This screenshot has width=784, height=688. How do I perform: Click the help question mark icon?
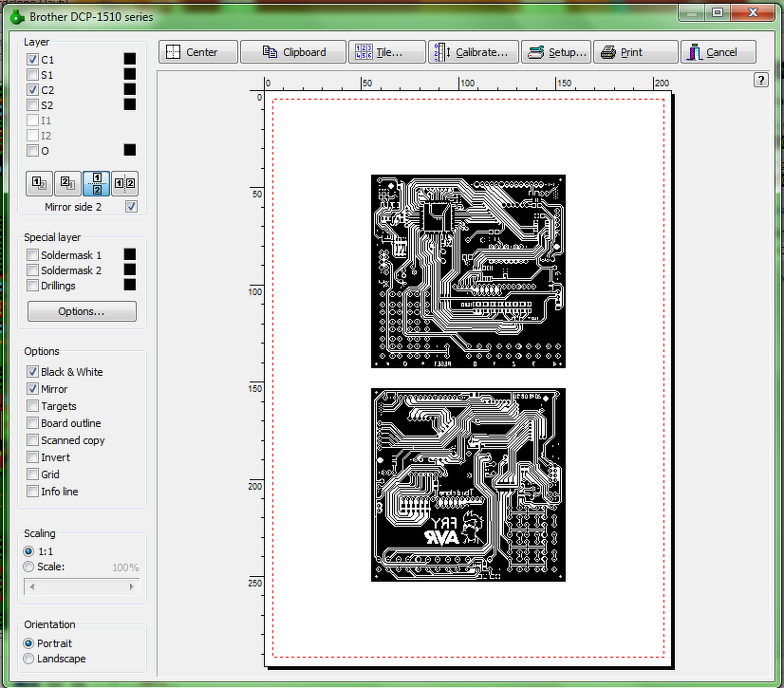761,80
